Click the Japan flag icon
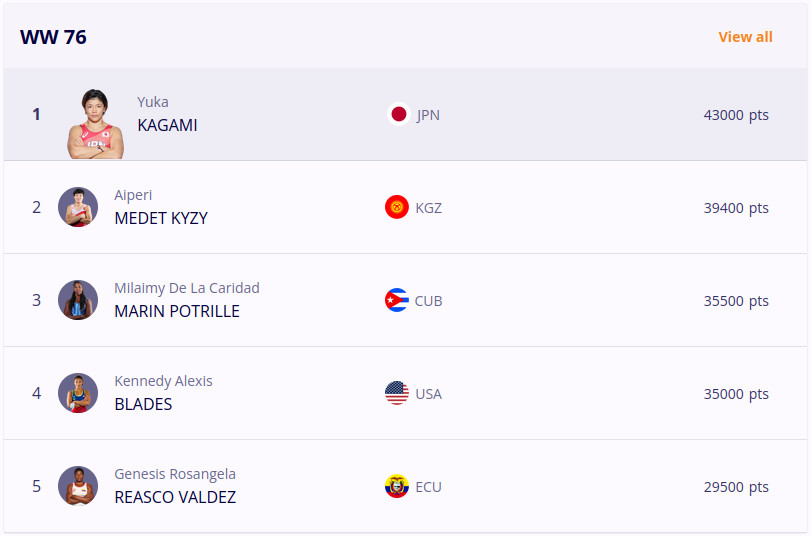The height and width of the screenshot is (536, 811). [399, 114]
